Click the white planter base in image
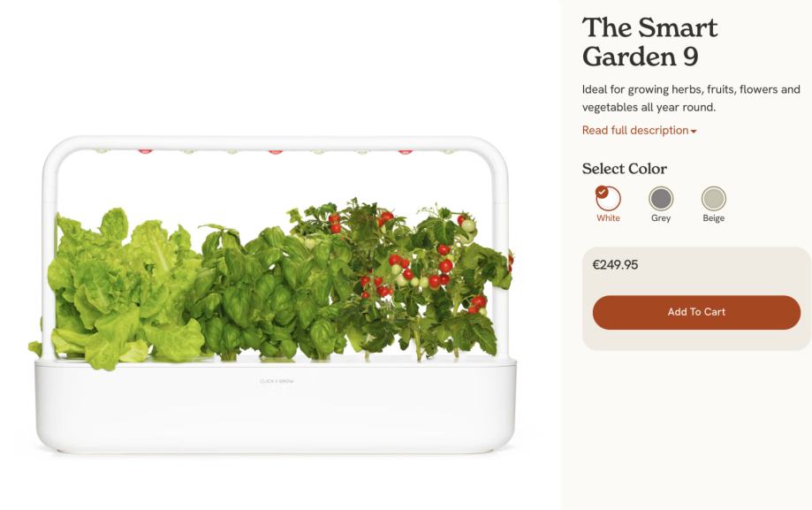The width and height of the screenshot is (812, 510). [x=276, y=407]
